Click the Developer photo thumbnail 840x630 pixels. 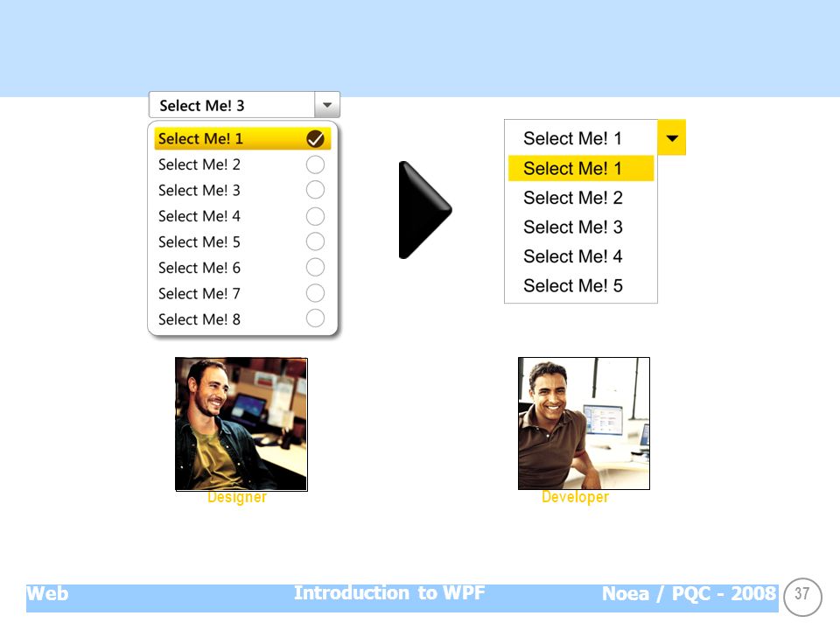click(584, 423)
